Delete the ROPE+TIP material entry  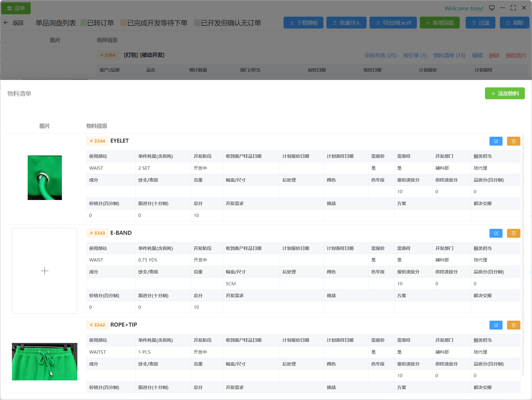(513, 325)
